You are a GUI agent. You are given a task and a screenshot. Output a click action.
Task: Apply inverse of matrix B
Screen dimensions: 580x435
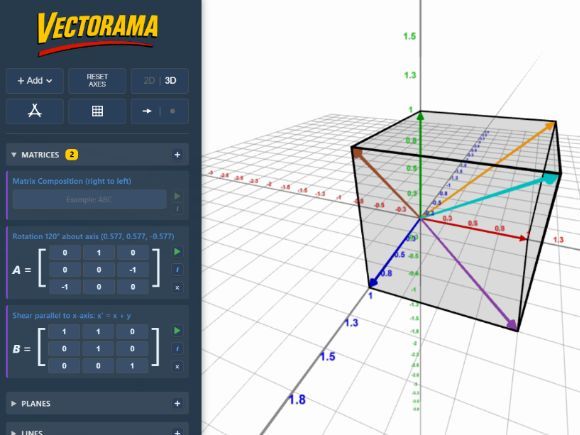pyautogui.click(x=177, y=348)
